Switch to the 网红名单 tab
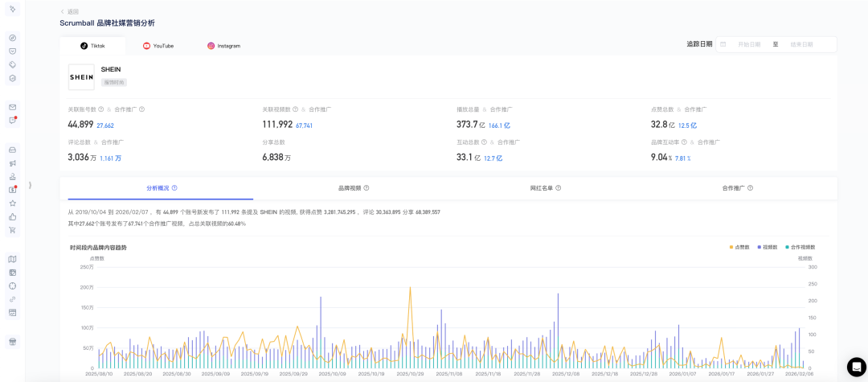This screenshot has width=868, height=382. (x=545, y=188)
